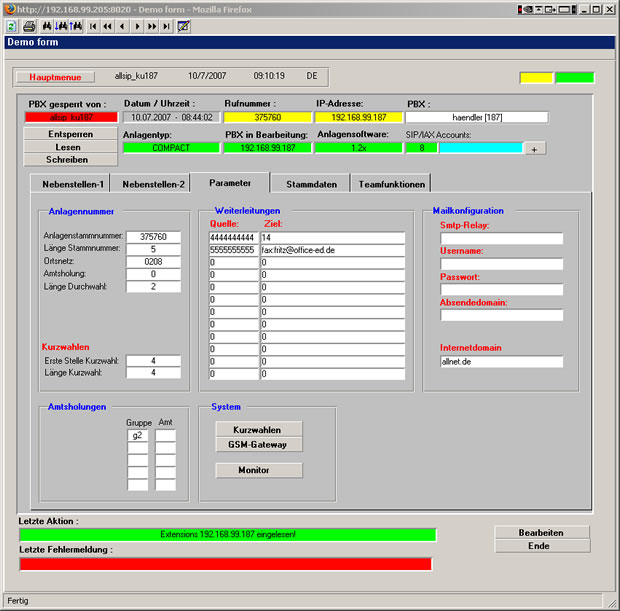Screen dimensions: 620x611
Task: Open the Hauptmenue button
Action: 55,77
